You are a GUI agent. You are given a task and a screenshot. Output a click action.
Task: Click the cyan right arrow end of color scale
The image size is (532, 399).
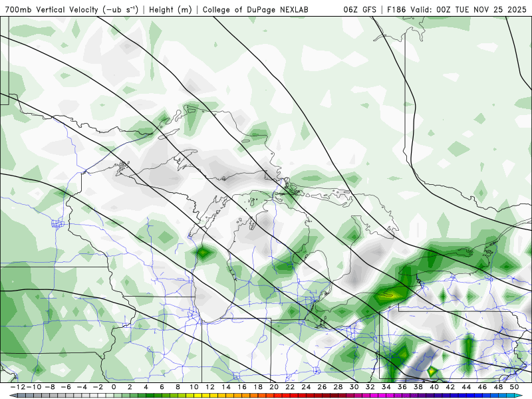click(519, 396)
